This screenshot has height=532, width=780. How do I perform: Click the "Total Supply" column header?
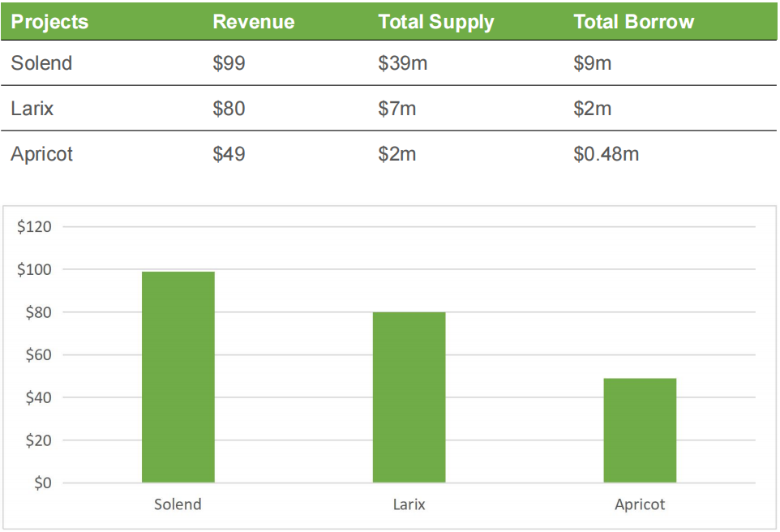436,23
